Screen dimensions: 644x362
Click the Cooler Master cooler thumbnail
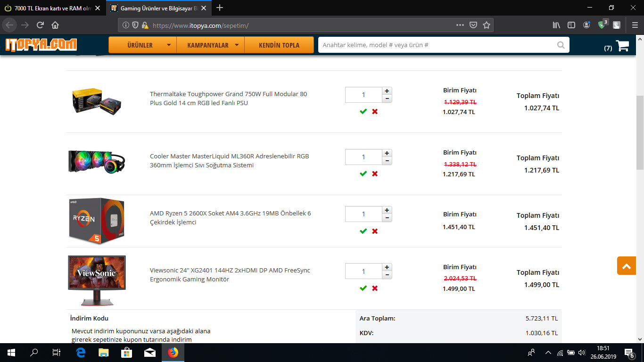coord(97,161)
